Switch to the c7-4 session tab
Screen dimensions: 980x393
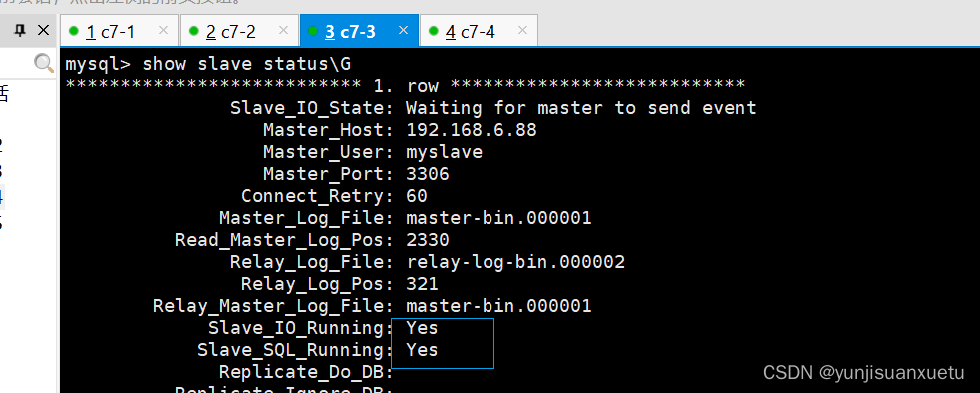(479, 31)
